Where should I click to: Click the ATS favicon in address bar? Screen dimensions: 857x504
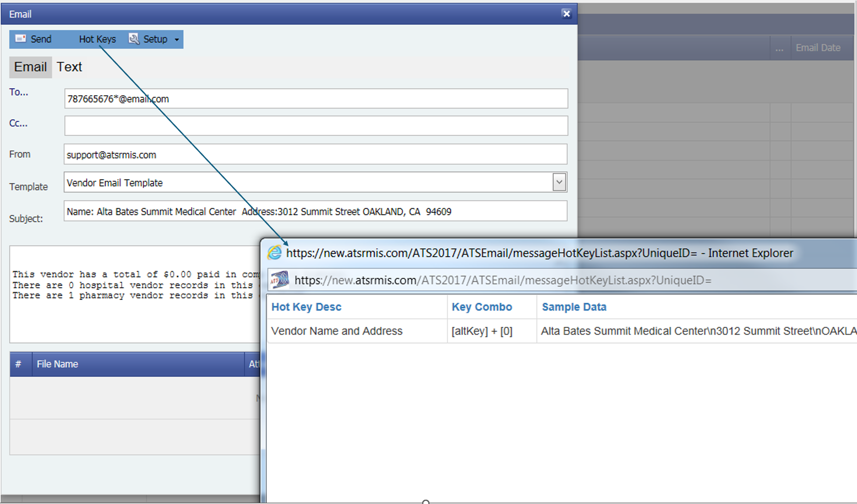tap(280, 280)
